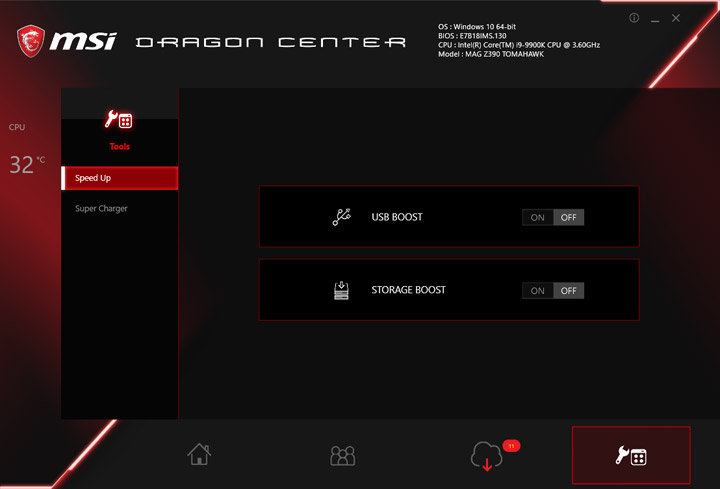Click the red update count badge
The height and width of the screenshot is (489, 720).
511,446
